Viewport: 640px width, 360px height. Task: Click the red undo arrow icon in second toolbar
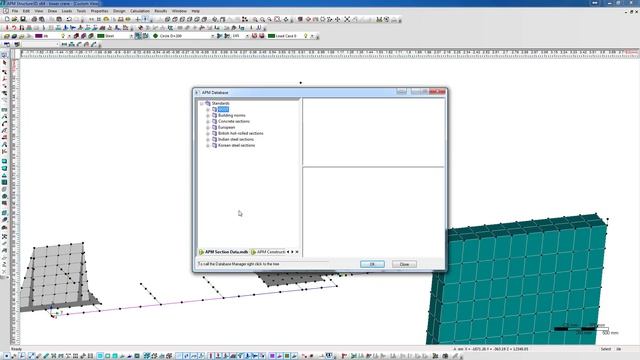coord(14,28)
